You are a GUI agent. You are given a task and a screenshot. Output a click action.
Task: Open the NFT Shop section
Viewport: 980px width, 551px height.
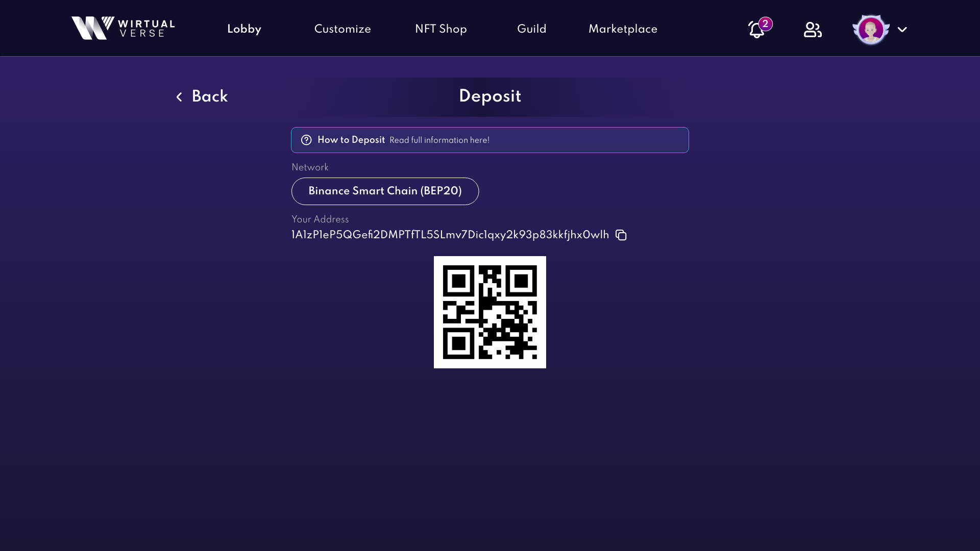coord(441,29)
